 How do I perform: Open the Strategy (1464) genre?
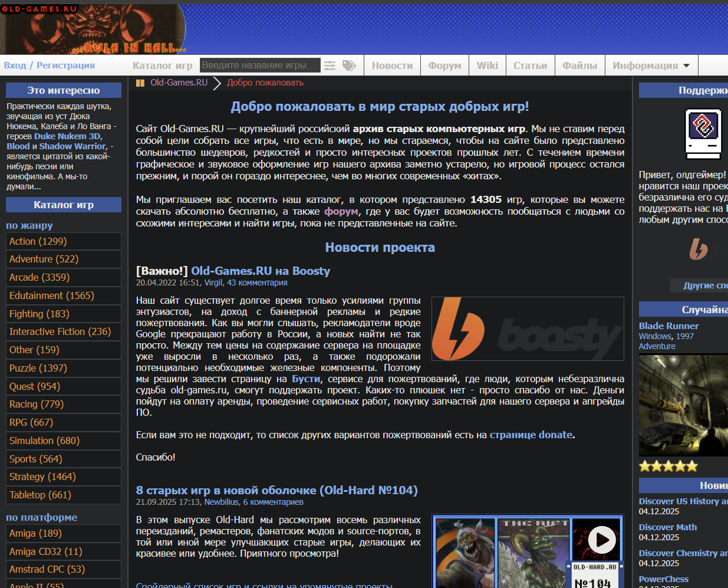[x=64, y=477]
